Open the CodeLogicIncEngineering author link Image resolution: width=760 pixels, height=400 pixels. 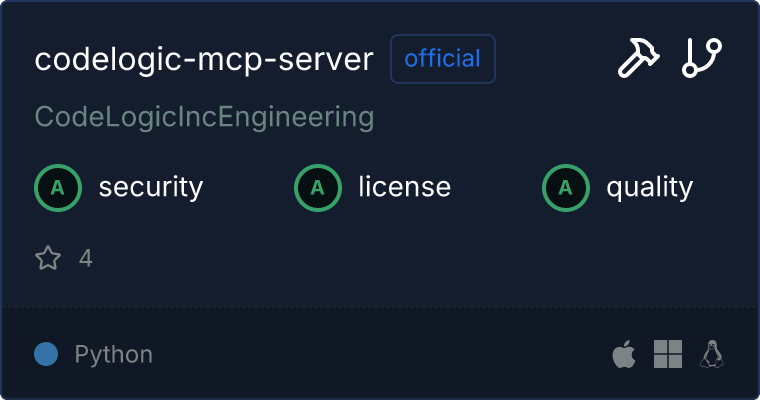(204, 117)
